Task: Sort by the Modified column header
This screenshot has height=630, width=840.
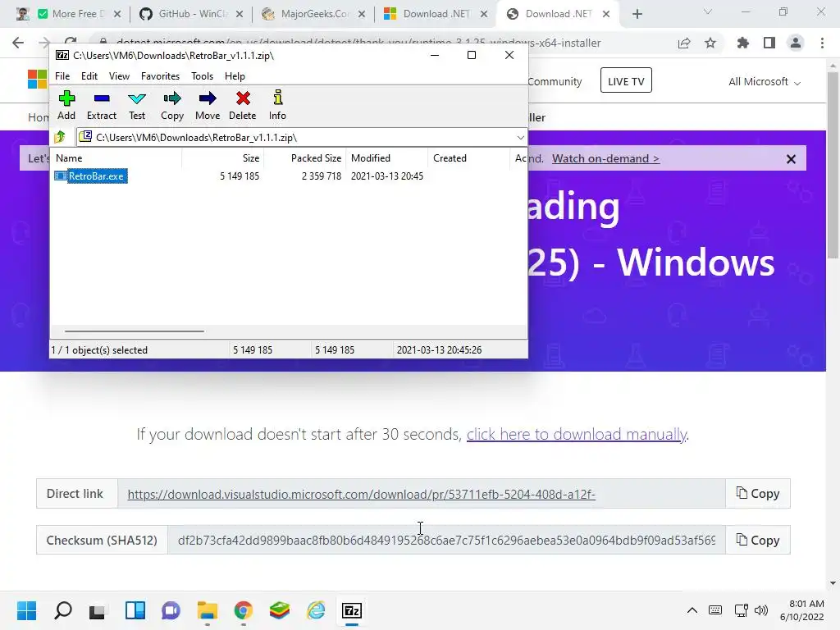Action: coord(387,158)
